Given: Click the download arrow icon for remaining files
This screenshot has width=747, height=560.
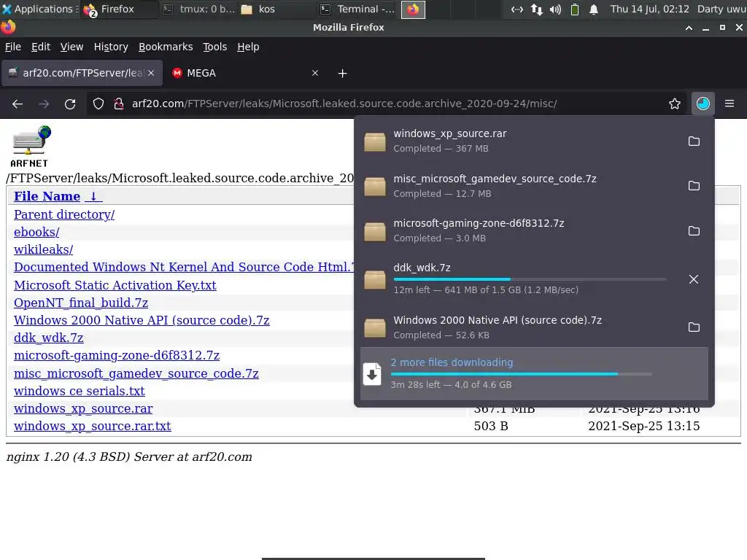Looking at the screenshot, I should click(372, 374).
